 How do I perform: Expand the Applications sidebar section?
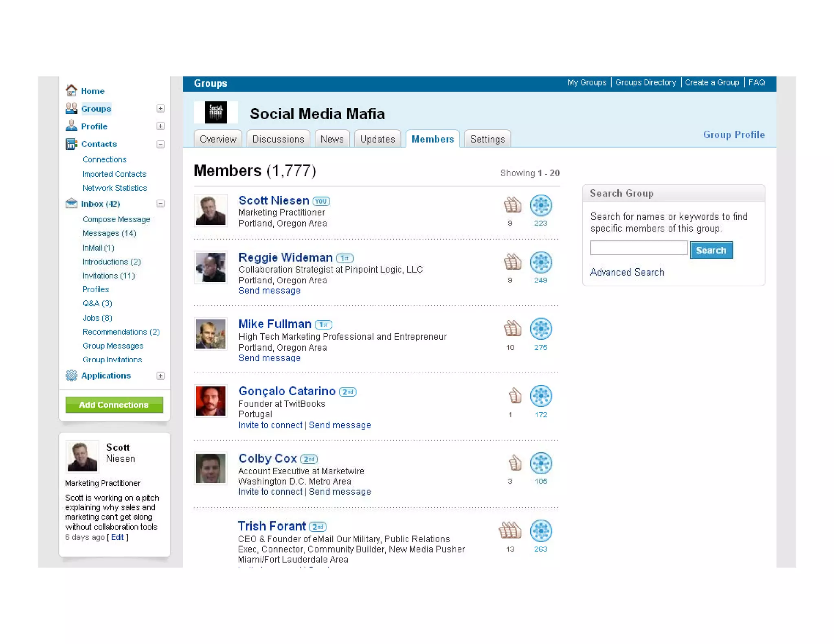click(x=160, y=375)
